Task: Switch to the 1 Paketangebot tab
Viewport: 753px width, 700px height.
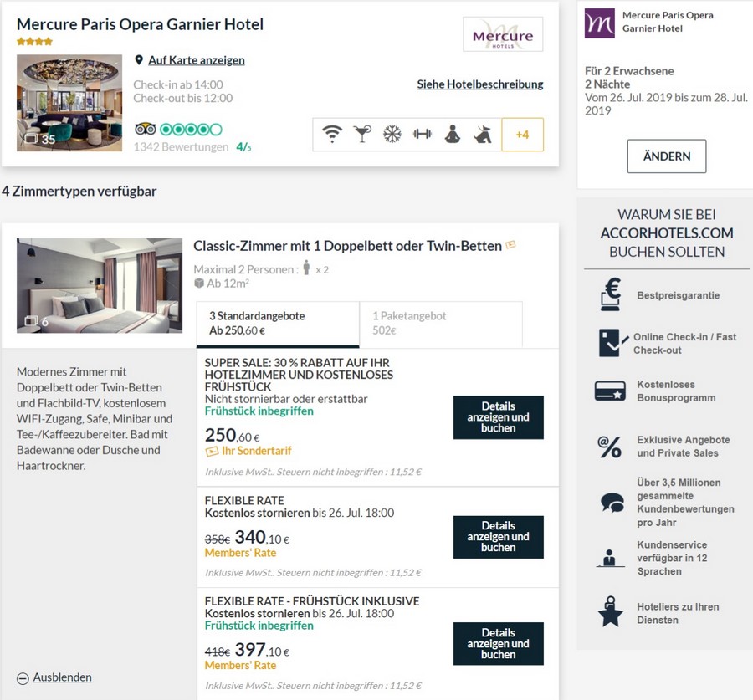Action: pos(440,324)
